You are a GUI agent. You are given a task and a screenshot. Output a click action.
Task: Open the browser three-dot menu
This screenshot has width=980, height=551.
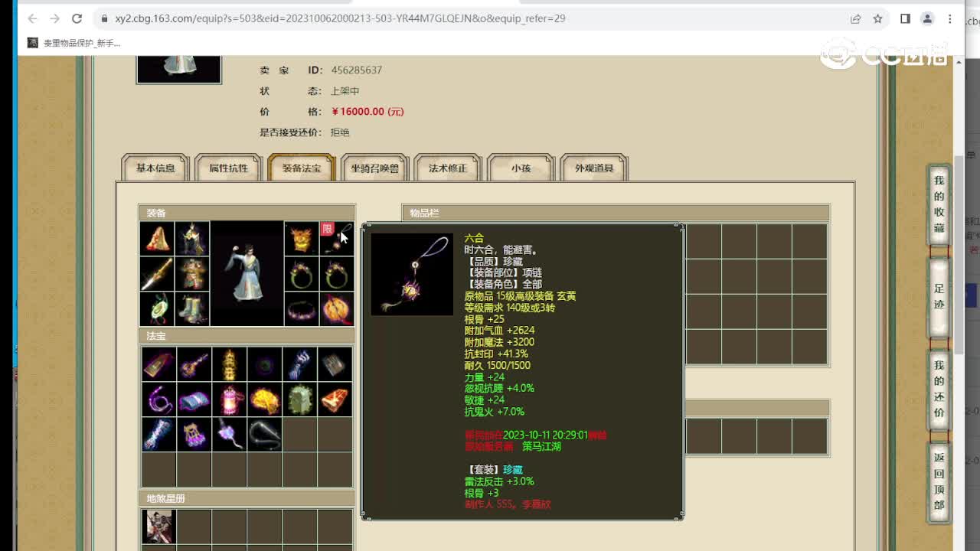point(950,18)
